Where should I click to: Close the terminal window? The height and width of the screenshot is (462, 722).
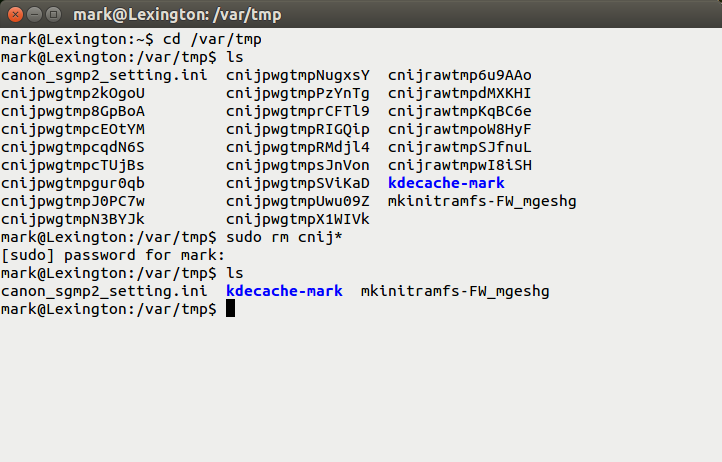[13, 14]
